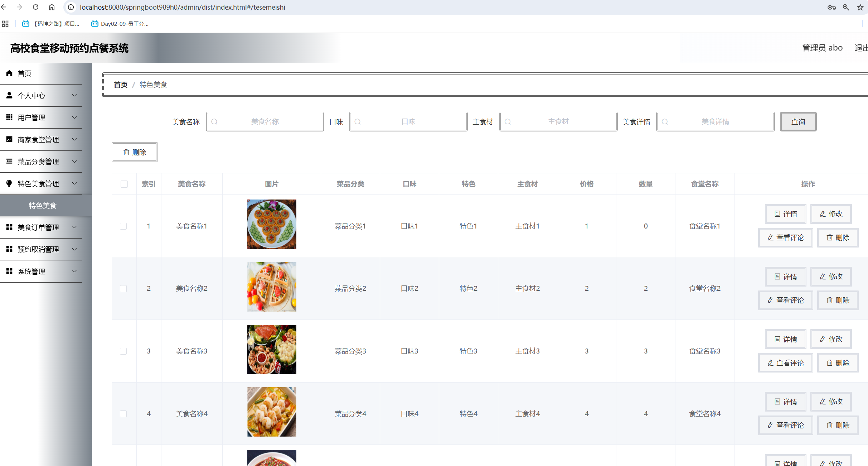Click the food image for 美食名称1
Screen dimensions: 868x466
click(272, 224)
